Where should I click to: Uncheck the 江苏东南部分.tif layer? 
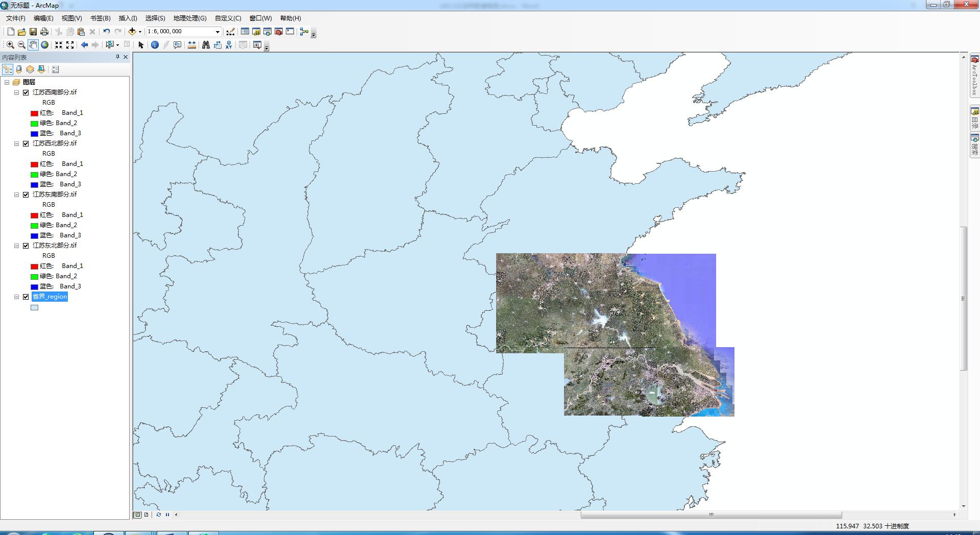[x=26, y=194]
